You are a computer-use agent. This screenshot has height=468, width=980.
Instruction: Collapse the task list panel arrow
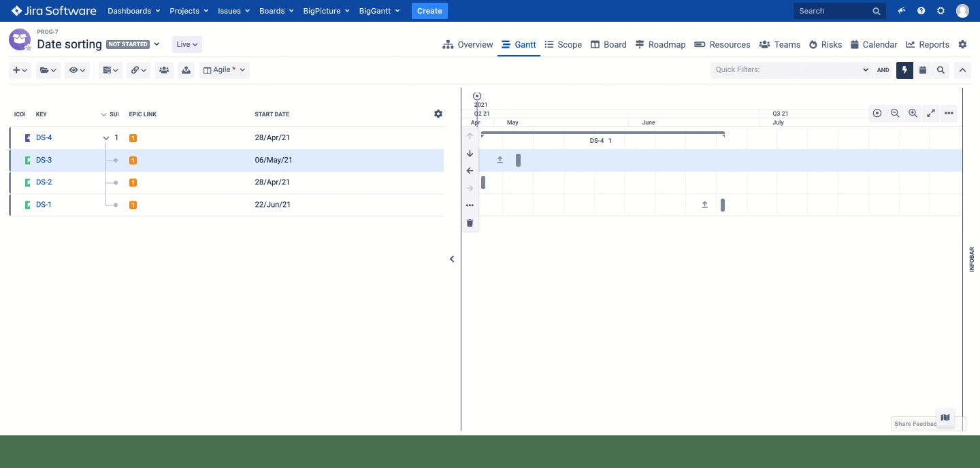(452, 258)
